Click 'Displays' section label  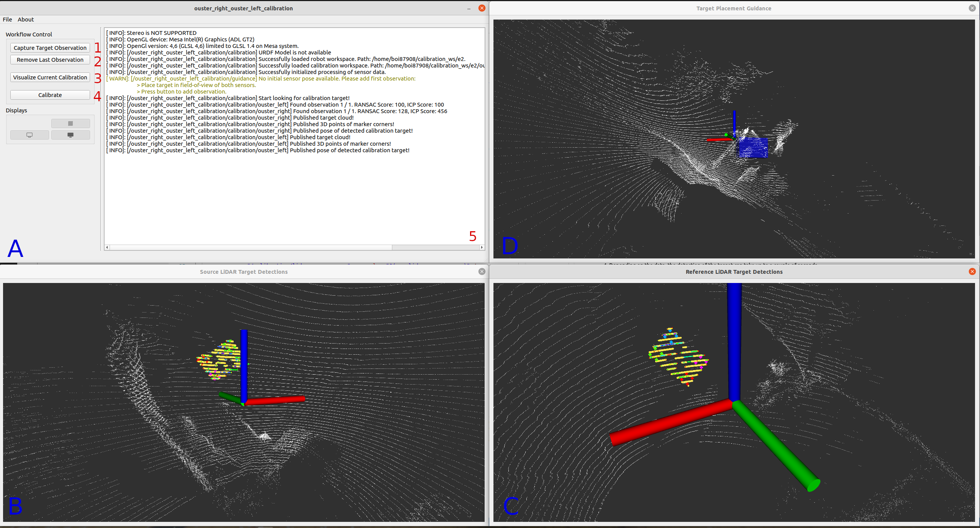[16, 110]
